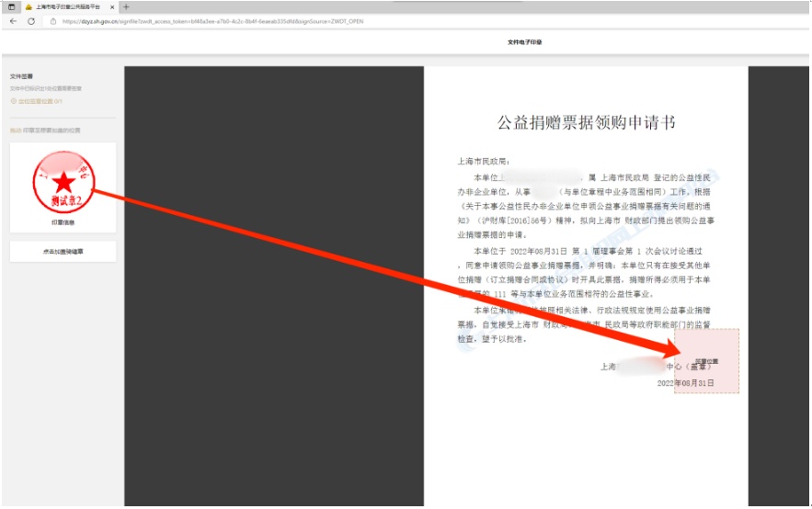The width and height of the screenshot is (812, 509).
Task: Click the locate icon beside 定位签署位置
Action: (x=14, y=101)
